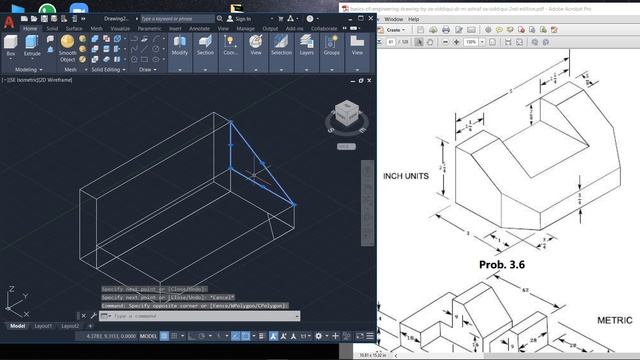Expand the Modeling panel dropdown

pyautogui.click(x=41, y=70)
